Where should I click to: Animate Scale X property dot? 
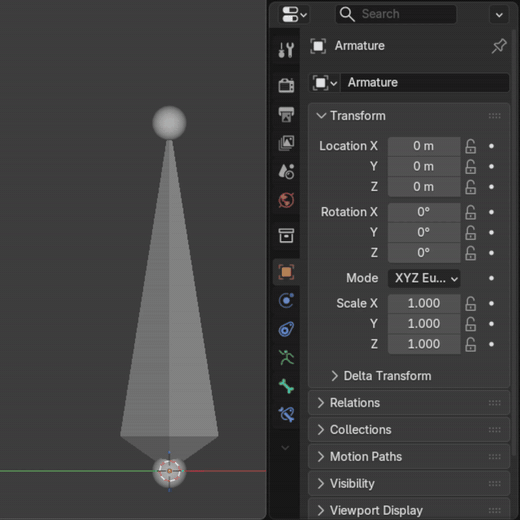pyautogui.click(x=491, y=303)
